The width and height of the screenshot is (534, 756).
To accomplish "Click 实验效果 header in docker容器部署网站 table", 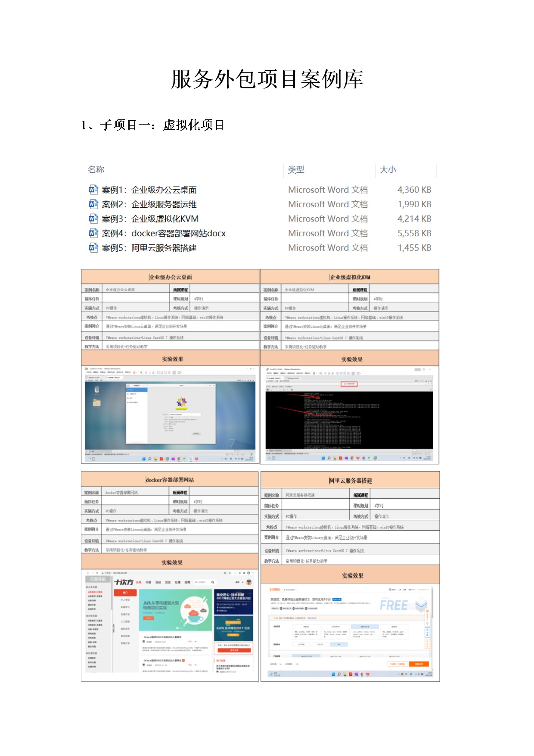I will [x=172, y=562].
